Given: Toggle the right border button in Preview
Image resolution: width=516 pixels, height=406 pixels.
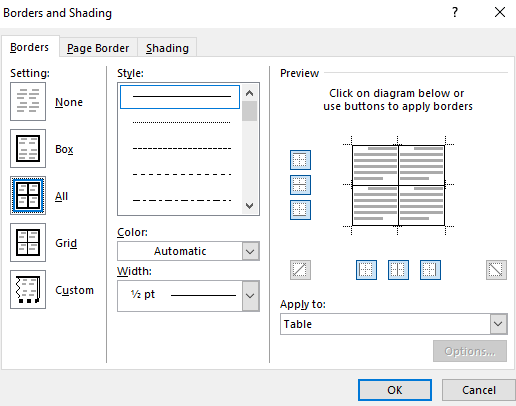Looking at the screenshot, I should click(430, 270).
